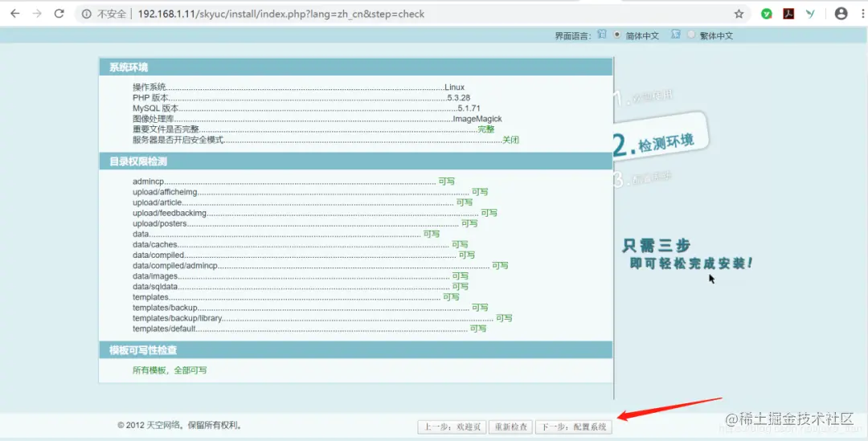The height and width of the screenshot is (441, 868).
Task: Click the upload/feedbackimg directory row
Action: [x=315, y=213]
